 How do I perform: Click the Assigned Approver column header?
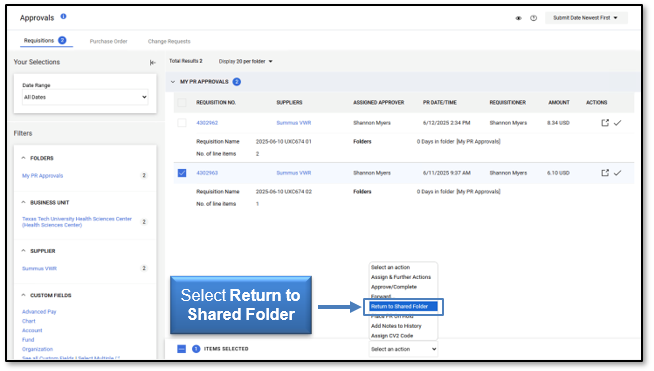(x=379, y=103)
